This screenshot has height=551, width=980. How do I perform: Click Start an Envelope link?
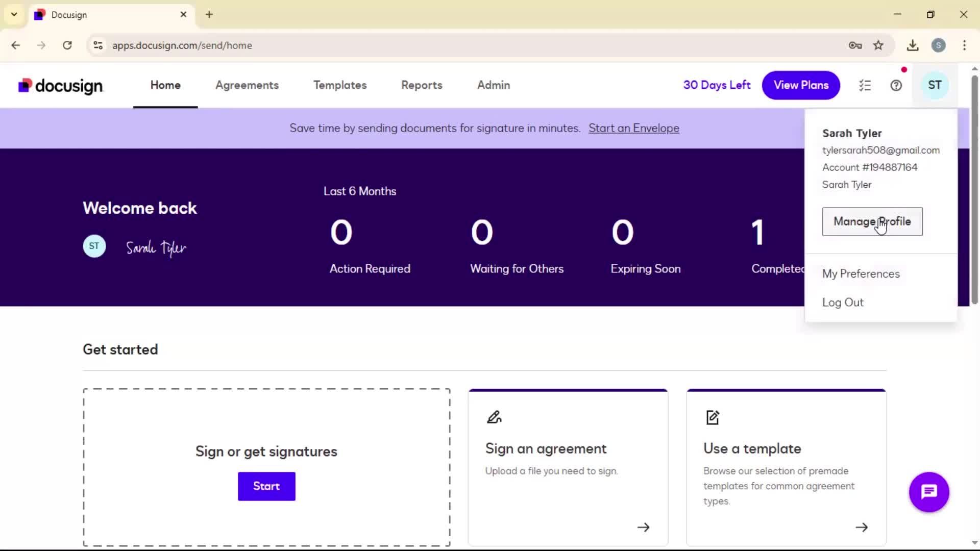[x=634, y=128]
